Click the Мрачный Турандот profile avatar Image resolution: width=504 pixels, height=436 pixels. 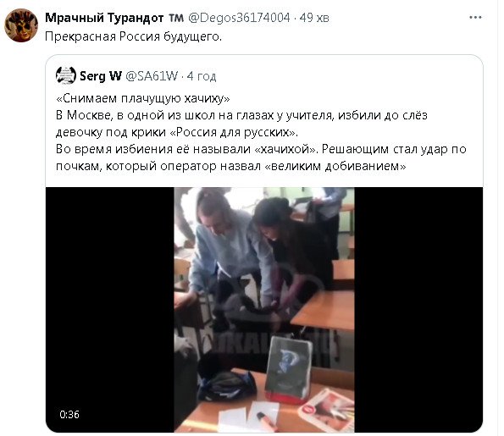[21, 25]
